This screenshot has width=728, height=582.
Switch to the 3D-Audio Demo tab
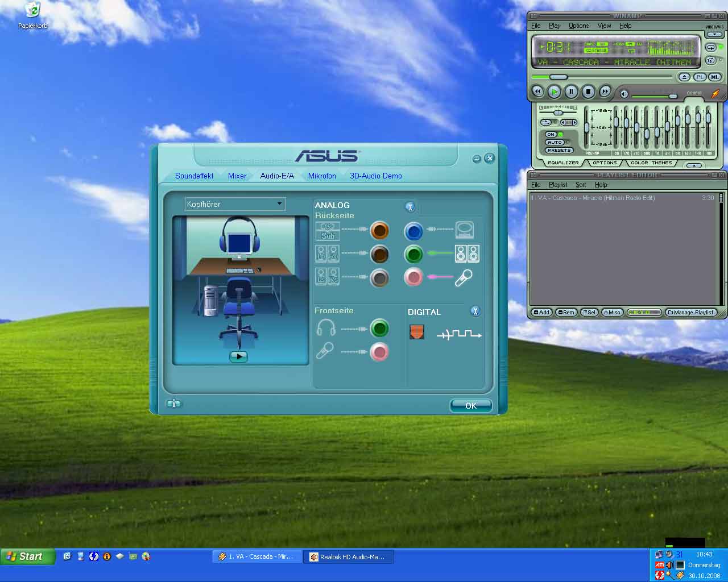click(x=376, y=176)
